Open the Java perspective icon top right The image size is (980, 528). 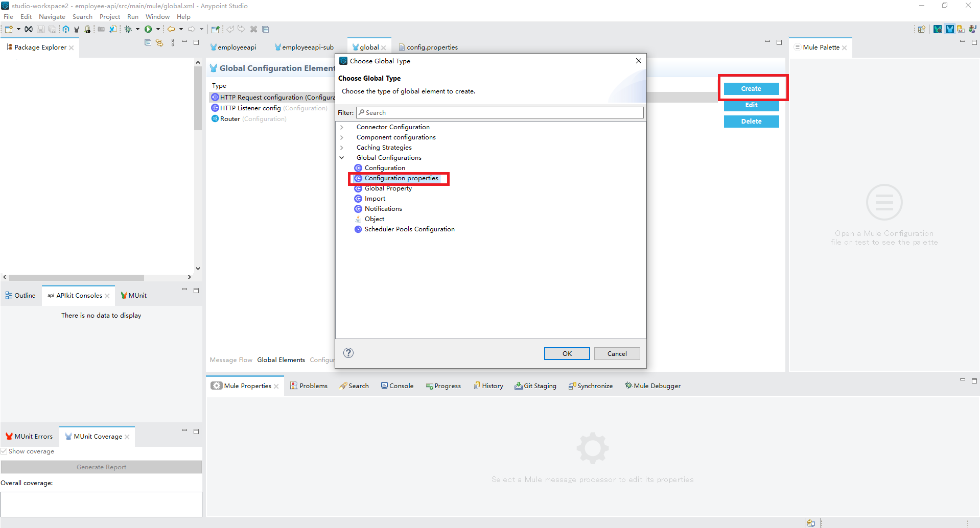point(973,29)
